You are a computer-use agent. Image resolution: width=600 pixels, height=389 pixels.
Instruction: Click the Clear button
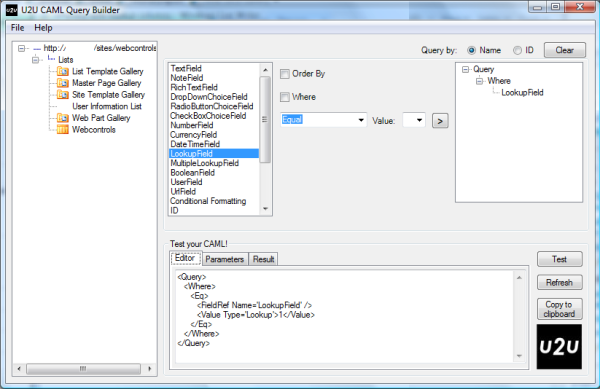coord(564,50)
